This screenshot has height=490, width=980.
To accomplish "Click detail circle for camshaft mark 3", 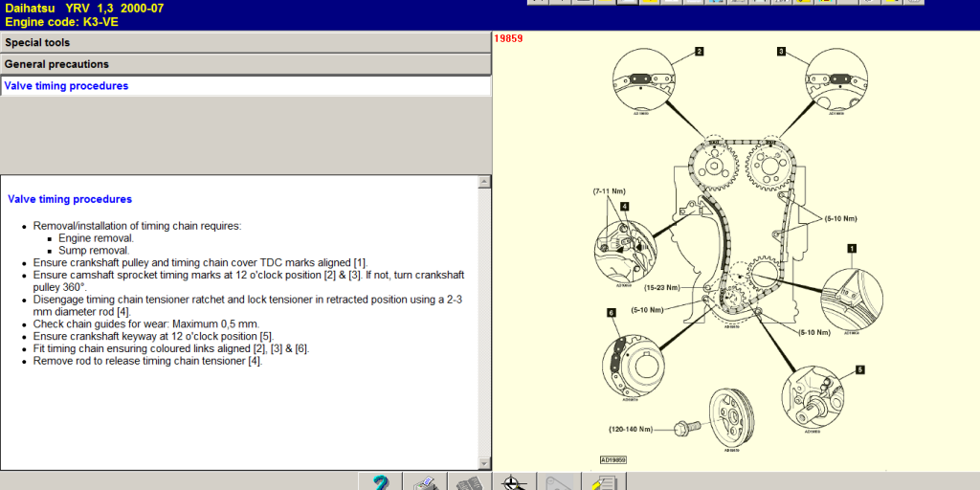I will (836, 79).
